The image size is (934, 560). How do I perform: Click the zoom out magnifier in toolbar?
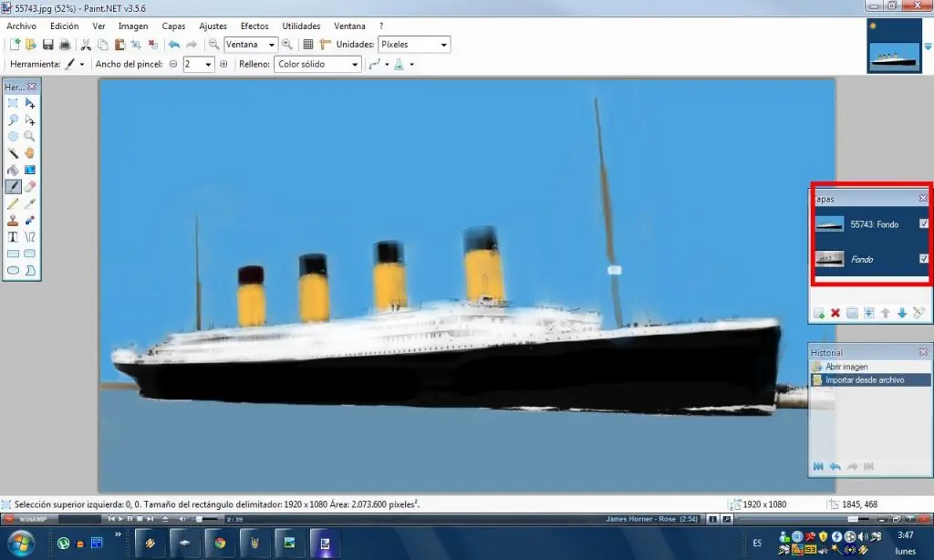tap(213, 45)
